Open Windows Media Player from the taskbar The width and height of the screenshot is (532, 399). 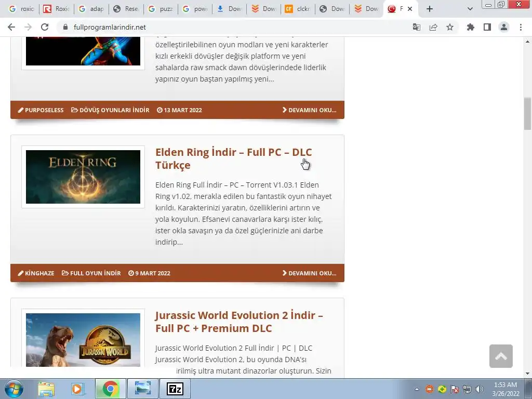(x=78, y=389)
